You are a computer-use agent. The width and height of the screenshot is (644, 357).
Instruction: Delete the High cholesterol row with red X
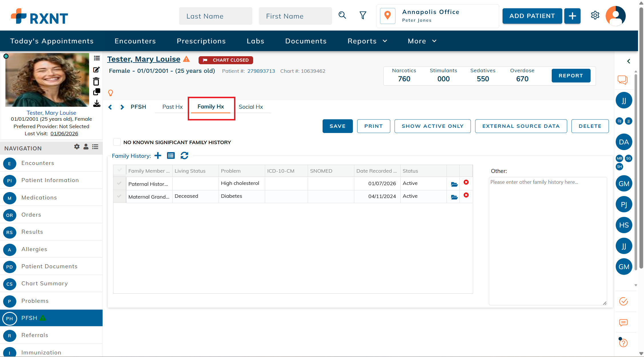(x=466, y=182)
